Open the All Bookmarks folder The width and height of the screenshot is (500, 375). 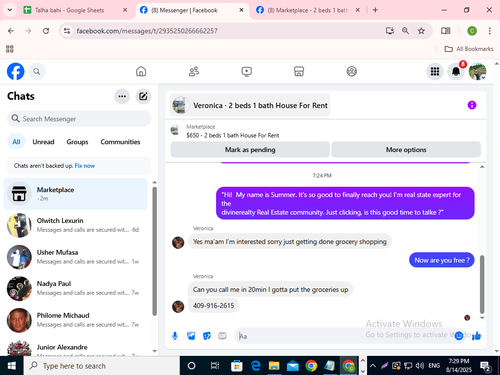469,49
